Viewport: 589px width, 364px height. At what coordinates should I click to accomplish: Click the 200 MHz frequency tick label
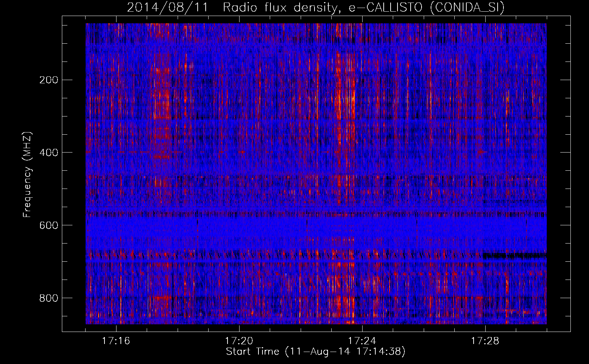tap(48, 80)
